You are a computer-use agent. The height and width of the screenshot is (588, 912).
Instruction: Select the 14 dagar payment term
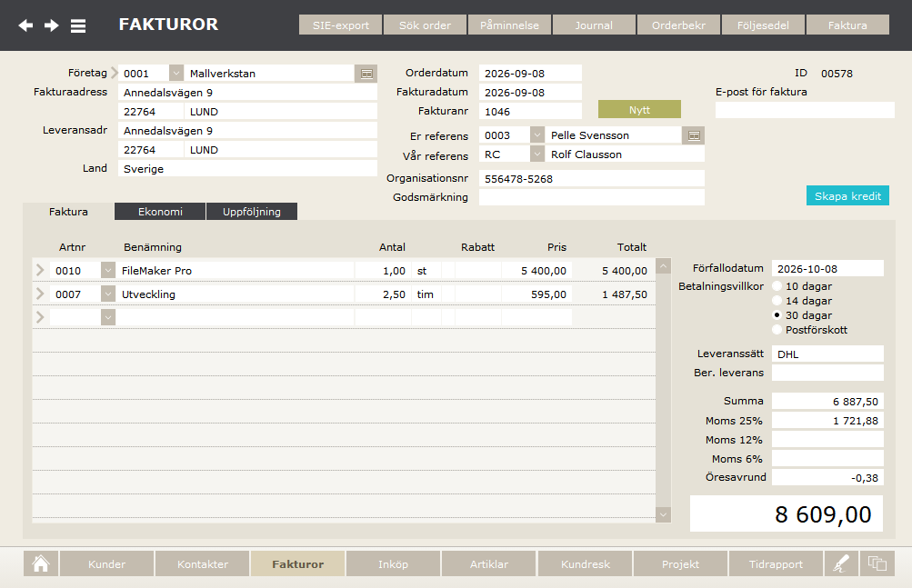777,301
